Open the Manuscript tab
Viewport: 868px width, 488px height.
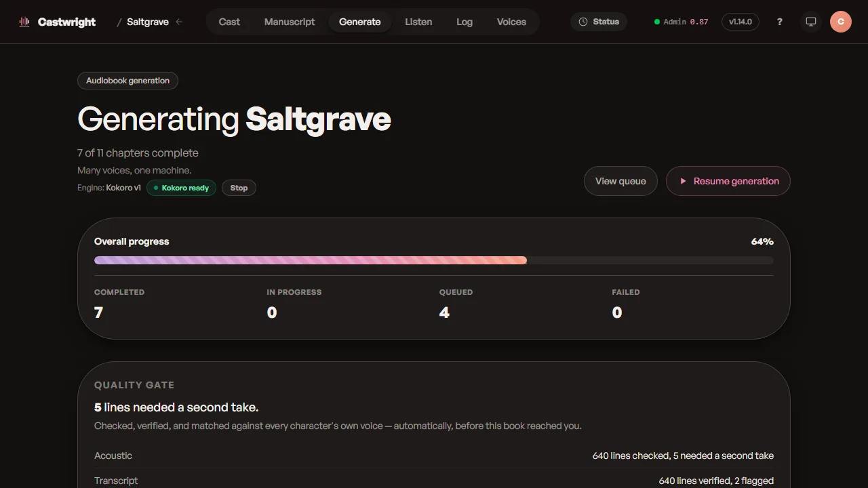(x=290, y=22)
